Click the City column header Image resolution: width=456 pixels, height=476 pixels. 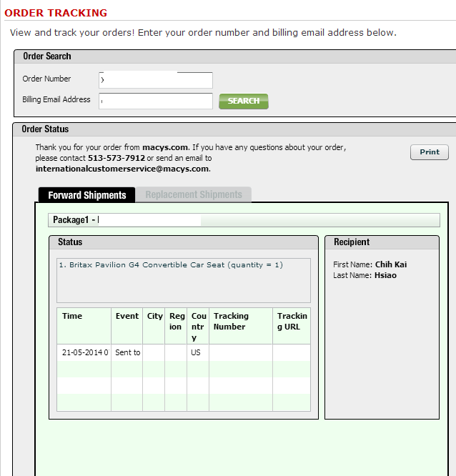tap(154, 326)
